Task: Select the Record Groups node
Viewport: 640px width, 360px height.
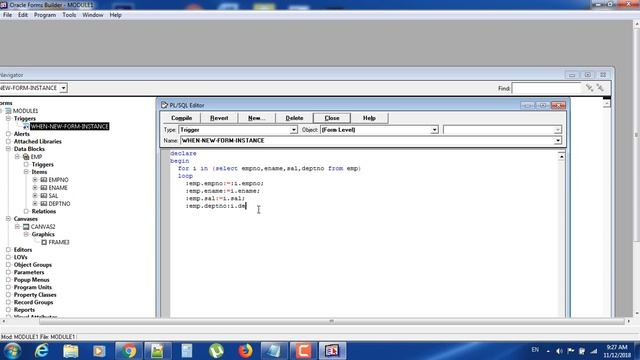Action: pyautogui.click(x=33, y=302)
